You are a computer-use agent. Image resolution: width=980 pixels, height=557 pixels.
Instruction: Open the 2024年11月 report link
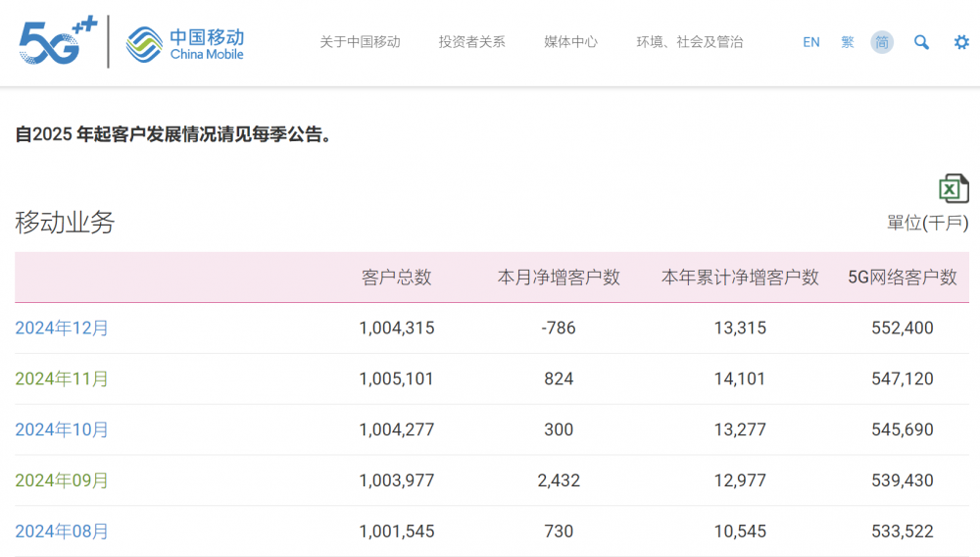coord(62,379)
